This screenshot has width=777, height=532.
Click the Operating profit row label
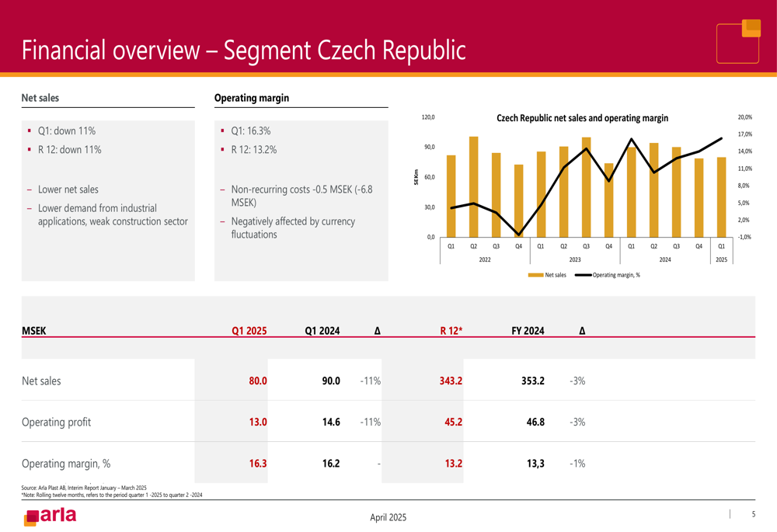(57, 422)
